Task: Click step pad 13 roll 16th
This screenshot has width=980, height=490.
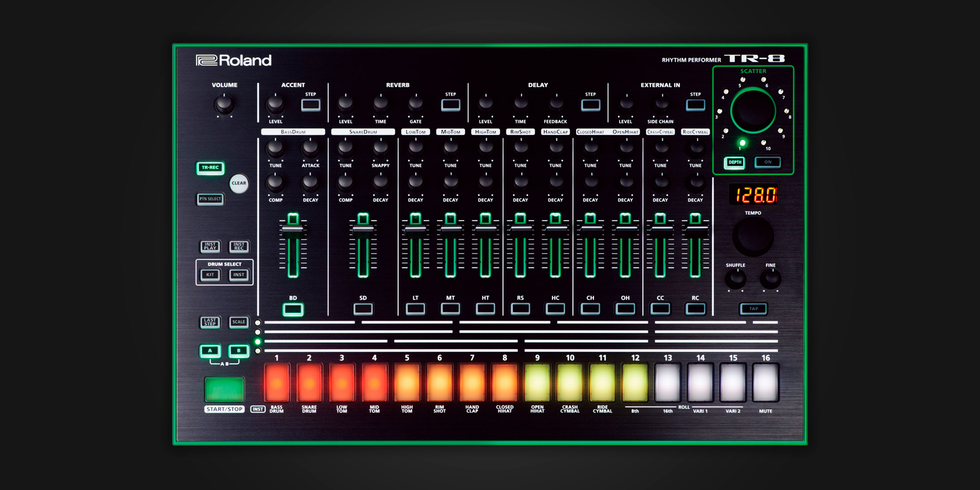Action: coord(668,383)
